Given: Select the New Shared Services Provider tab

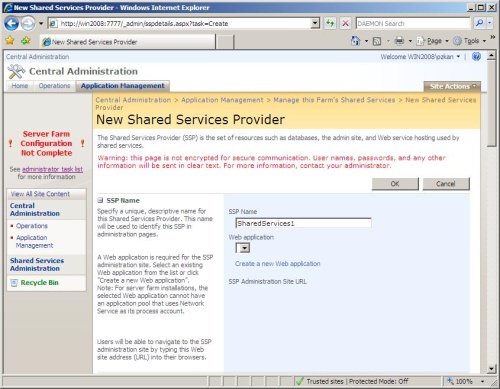Looking at the screenshot, I should tap(128, 42).
